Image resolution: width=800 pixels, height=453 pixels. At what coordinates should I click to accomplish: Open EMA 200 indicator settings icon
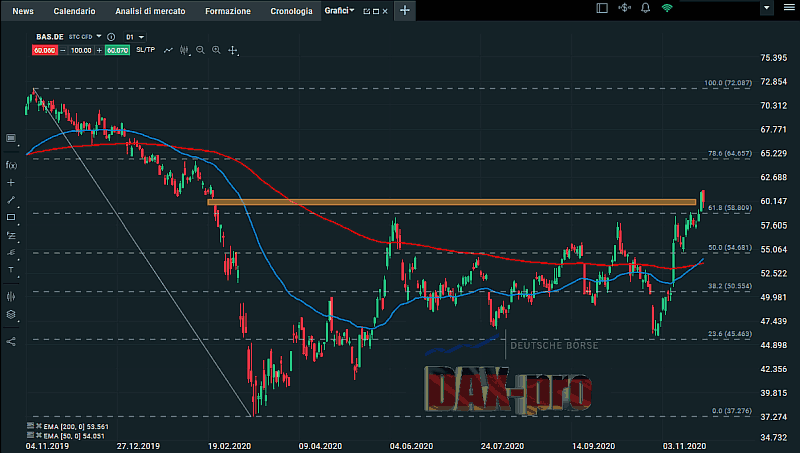30,426
